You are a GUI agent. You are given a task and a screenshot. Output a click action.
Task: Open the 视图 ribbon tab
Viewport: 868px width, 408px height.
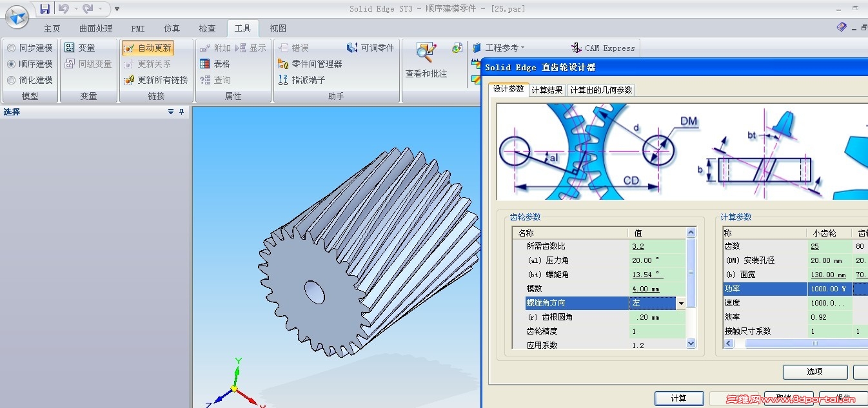click(278, 28)
